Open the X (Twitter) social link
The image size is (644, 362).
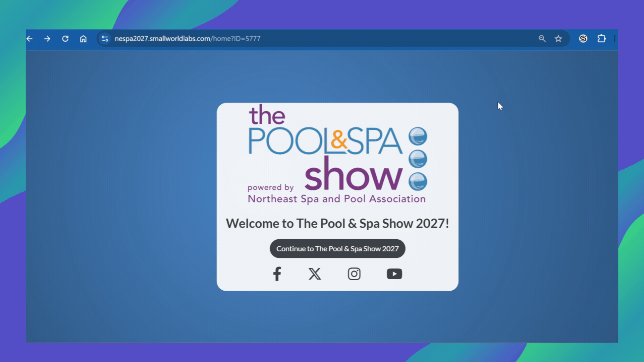(315, 274)
